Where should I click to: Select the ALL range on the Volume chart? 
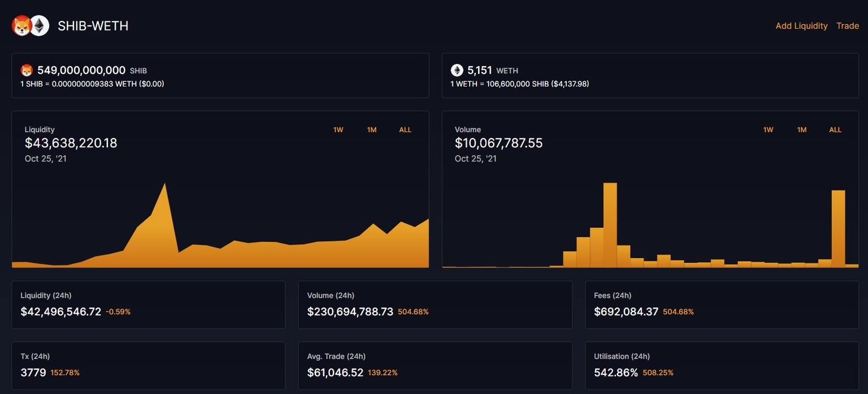point(835,129)
